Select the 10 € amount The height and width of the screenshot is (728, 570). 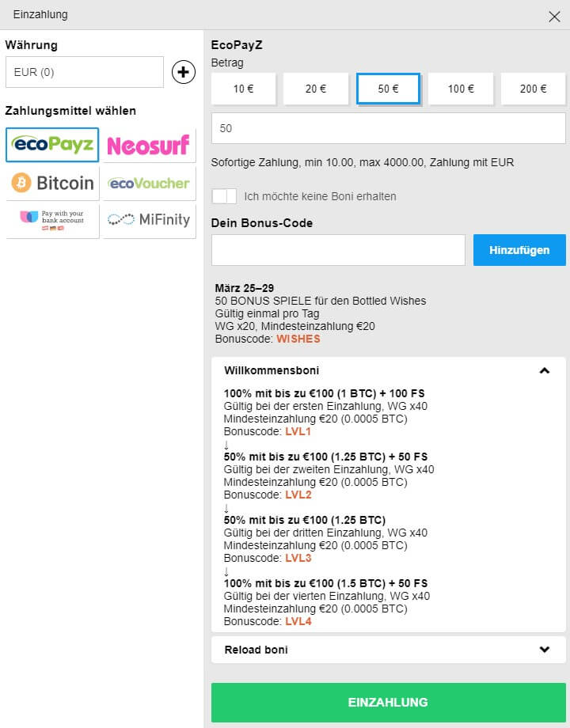coord(243,89)
